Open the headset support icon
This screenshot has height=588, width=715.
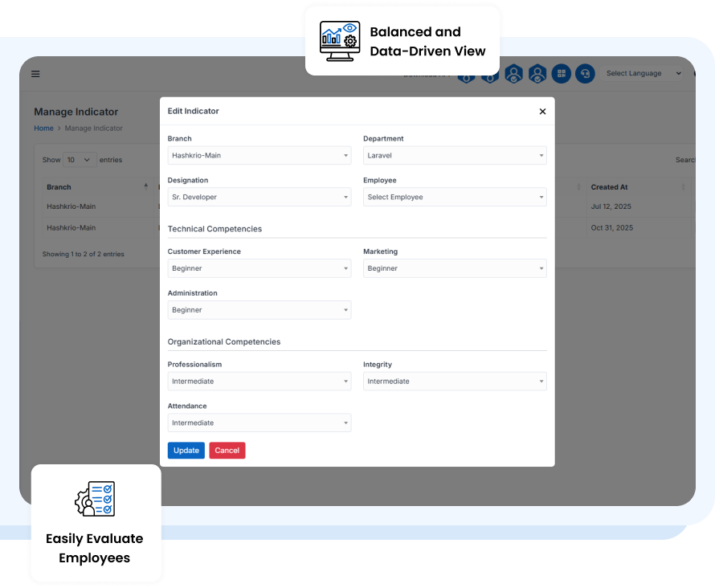pyautogui.click(x=585, y=74)
